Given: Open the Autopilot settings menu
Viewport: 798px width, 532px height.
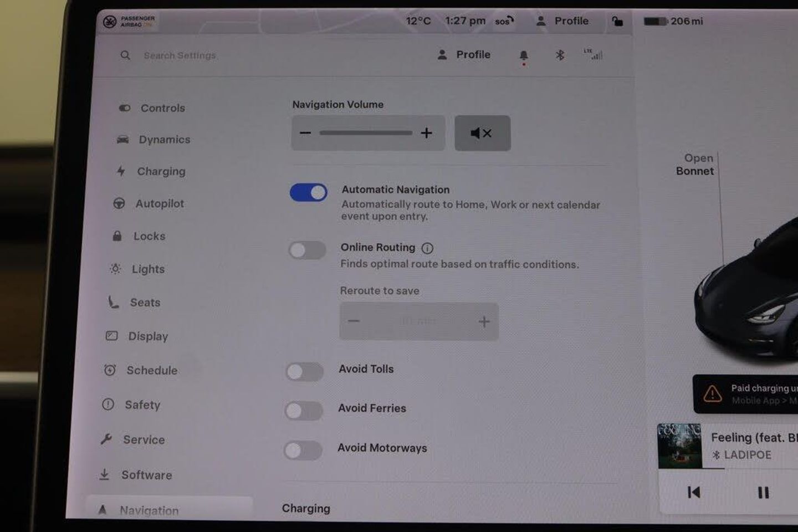Looking at the screenshot, I should coord(160,204).
